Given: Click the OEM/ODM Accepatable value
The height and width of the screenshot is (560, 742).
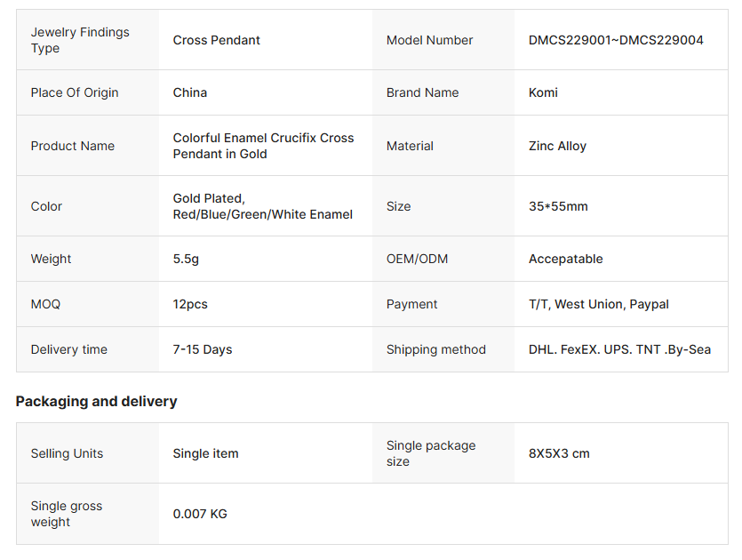Looking at the screenshot, I should click(565, 259).
